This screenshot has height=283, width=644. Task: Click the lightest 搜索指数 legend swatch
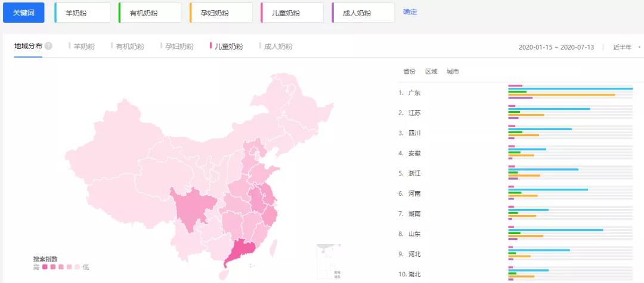coord(77,267)
